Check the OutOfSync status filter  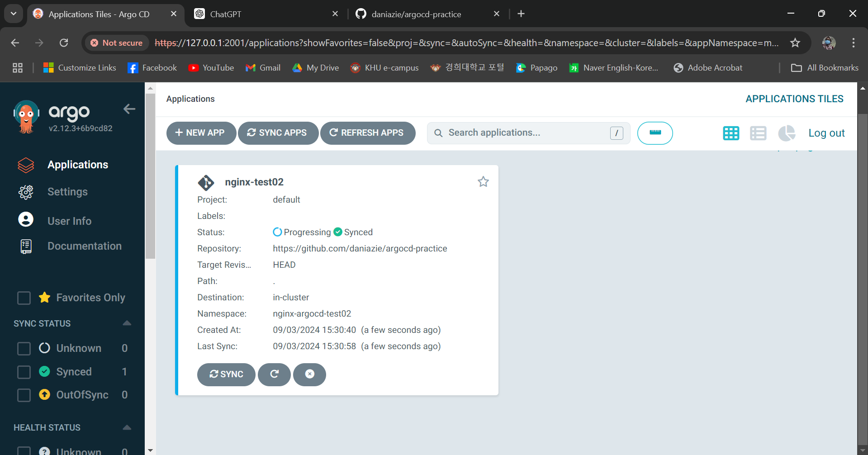(24, 395)
